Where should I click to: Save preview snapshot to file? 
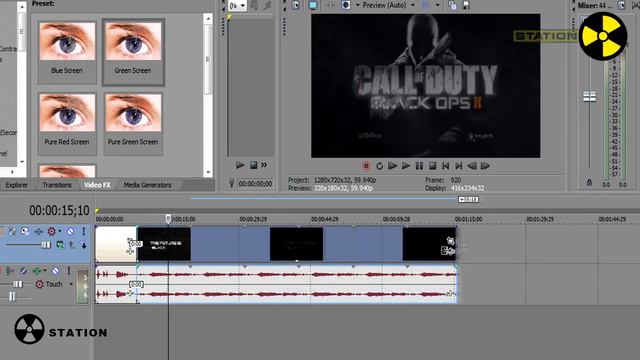click(466, 5)
